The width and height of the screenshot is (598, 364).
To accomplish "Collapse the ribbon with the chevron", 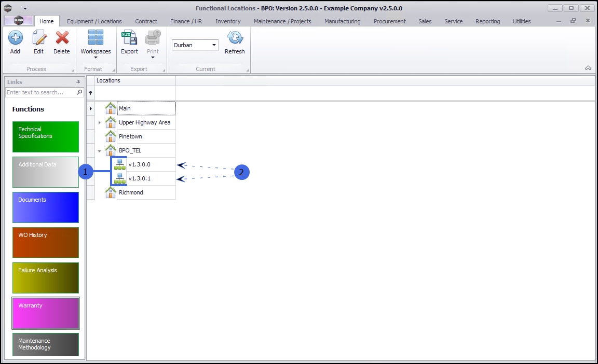I will click(588, 68).
